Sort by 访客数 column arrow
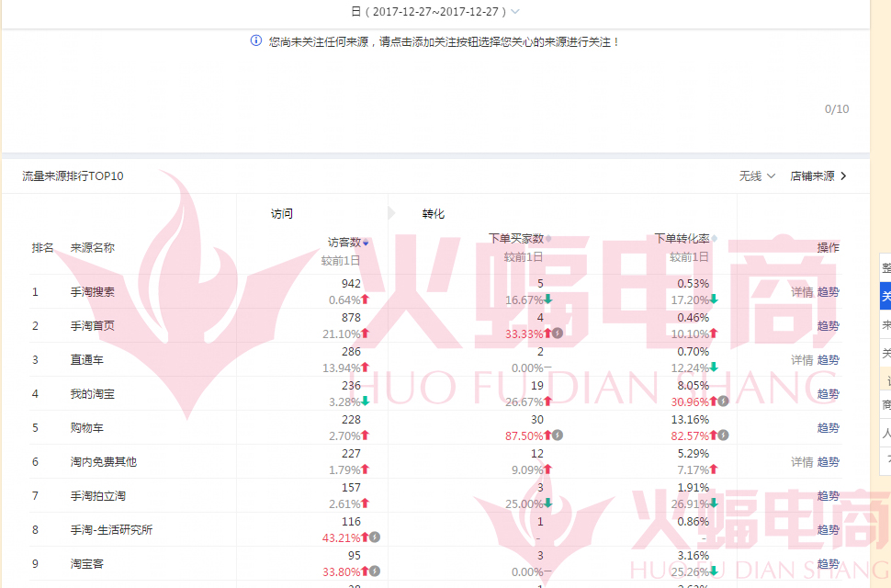The width and height of the screenshot is (891, 588). click(x=366, y=243)
